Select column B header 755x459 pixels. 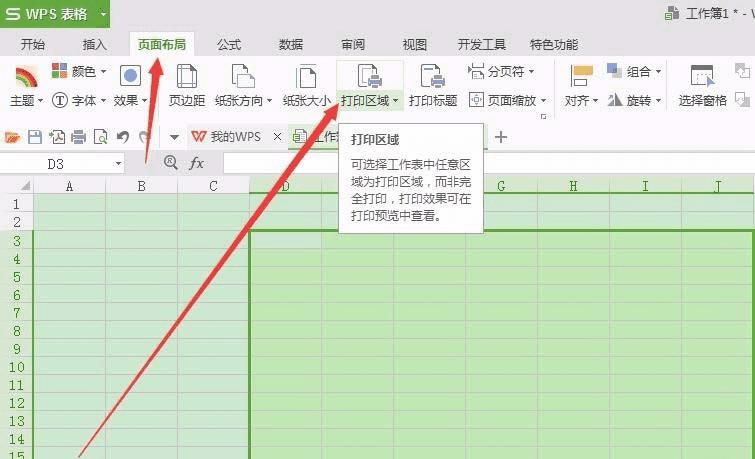[x=142, y=186]
